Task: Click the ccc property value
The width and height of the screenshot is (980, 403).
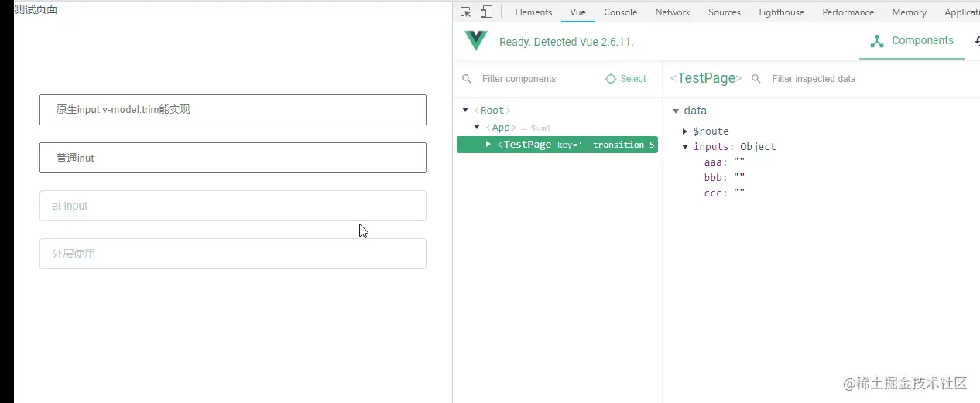Action: [739, 193]
